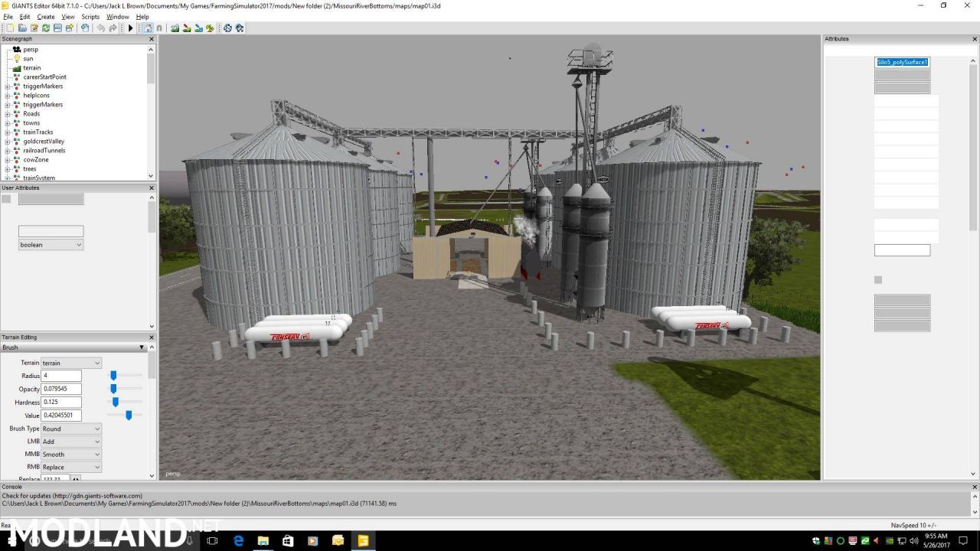
Task: Expand the towns tree node
Action: pos(8,123)
